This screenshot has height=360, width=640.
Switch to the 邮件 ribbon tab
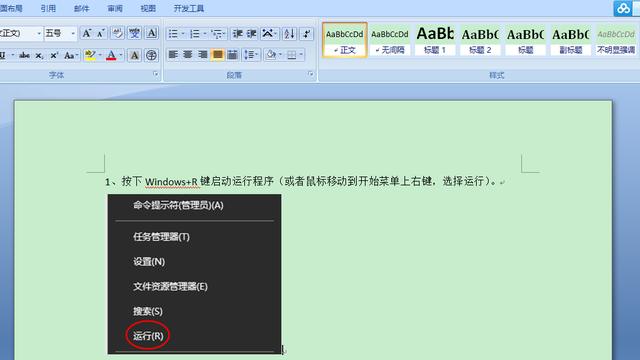click(82, 8)
